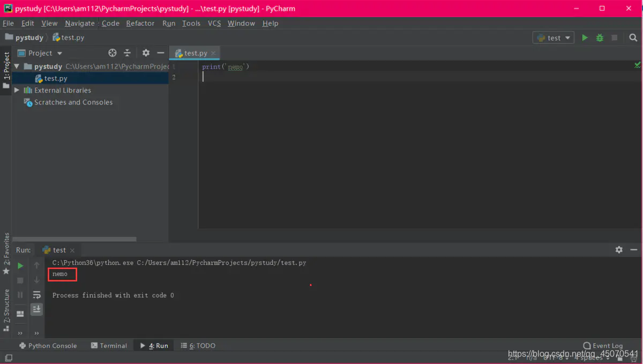Screen dimensions: 643x364
Task: Select the Scroll to End icon in Run panel
Action: [36, 309]
